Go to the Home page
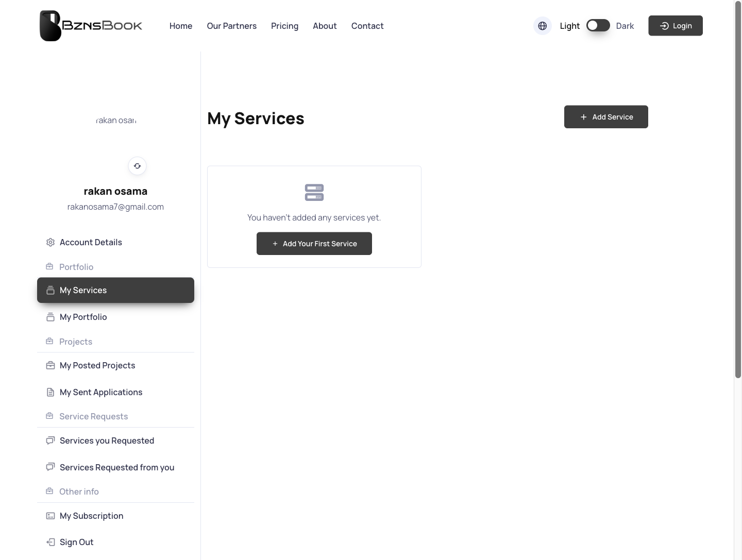The height and width of the screenshot is (560, 742). [181, 26]
